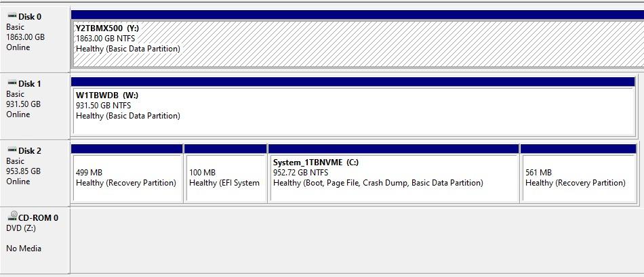
Task: Select the Y2TBMX500 (Y:) partition
Action: (x=357, y=43)
